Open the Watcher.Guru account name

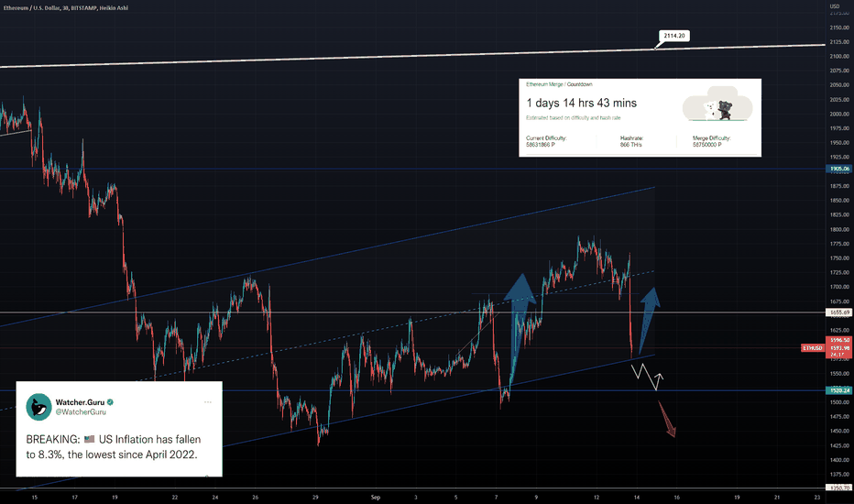click(80, 402)
